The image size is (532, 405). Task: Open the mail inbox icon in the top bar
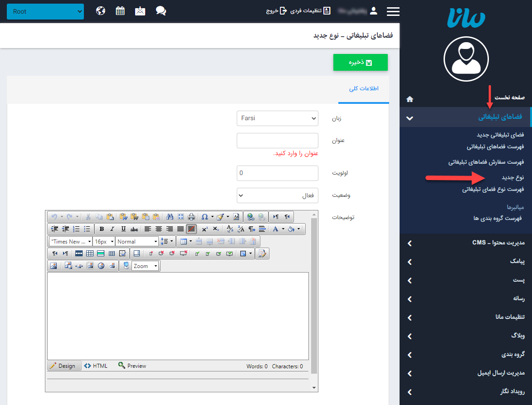(x=140, y=11)
